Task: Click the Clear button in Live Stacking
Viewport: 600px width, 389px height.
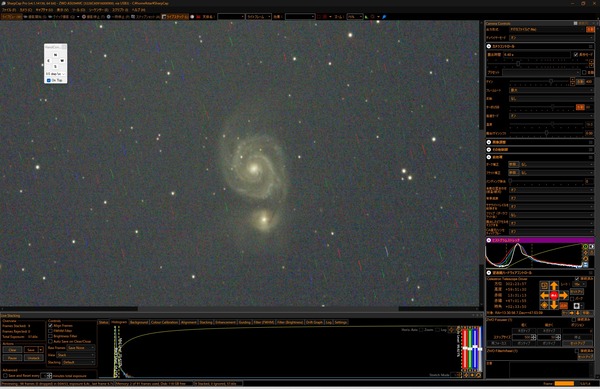Action: [12, 350]
